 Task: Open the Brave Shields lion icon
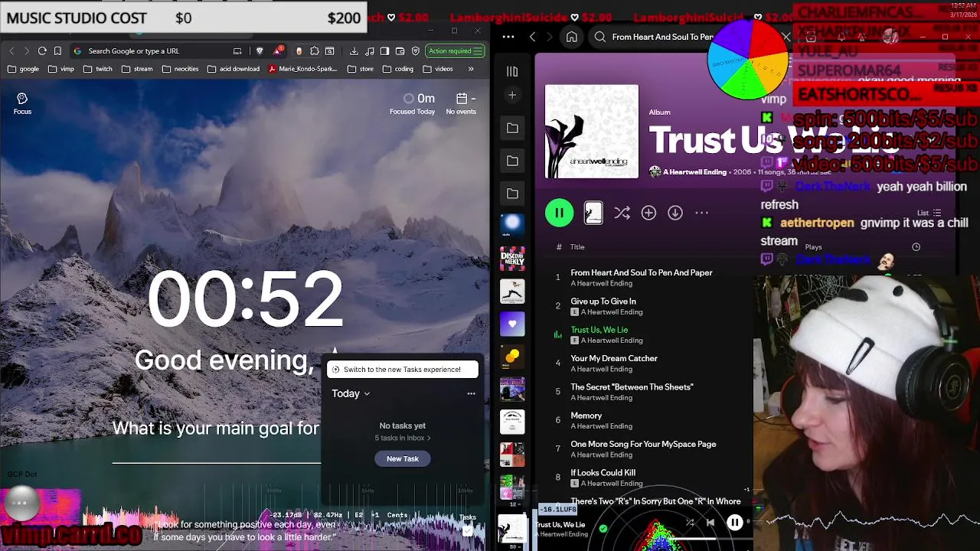260,51
